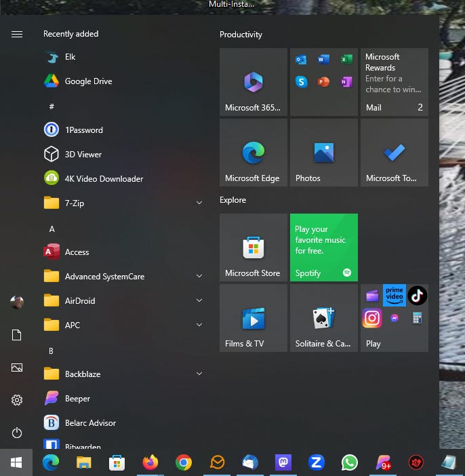Open Word in the Office tile group
Screen dimensions: 465x476
click(x=323, y=59)
